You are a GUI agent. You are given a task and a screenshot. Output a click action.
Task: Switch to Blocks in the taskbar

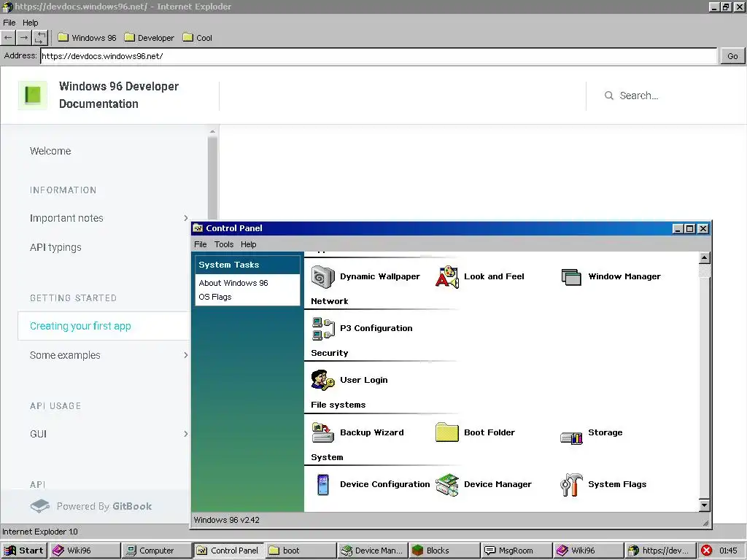pyautogui.click(x=444, y=551)
